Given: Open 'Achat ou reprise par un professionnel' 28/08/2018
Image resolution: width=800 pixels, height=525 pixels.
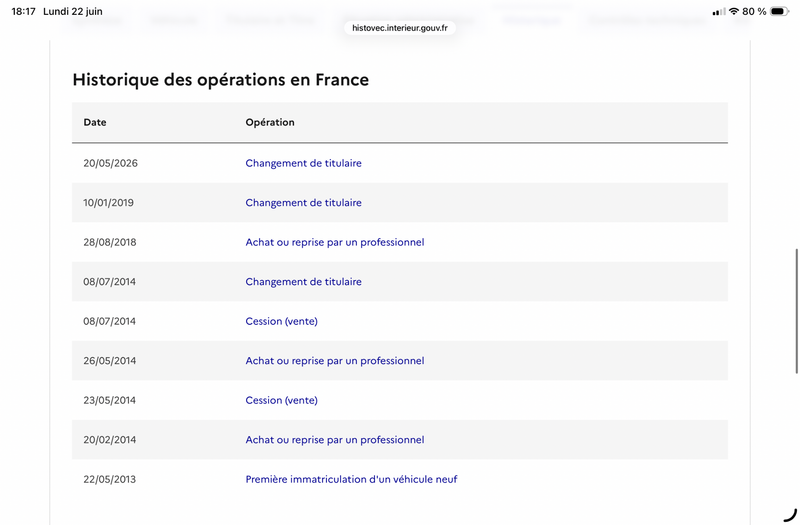Looking at the screenshot, I should [x=335, y=242].
